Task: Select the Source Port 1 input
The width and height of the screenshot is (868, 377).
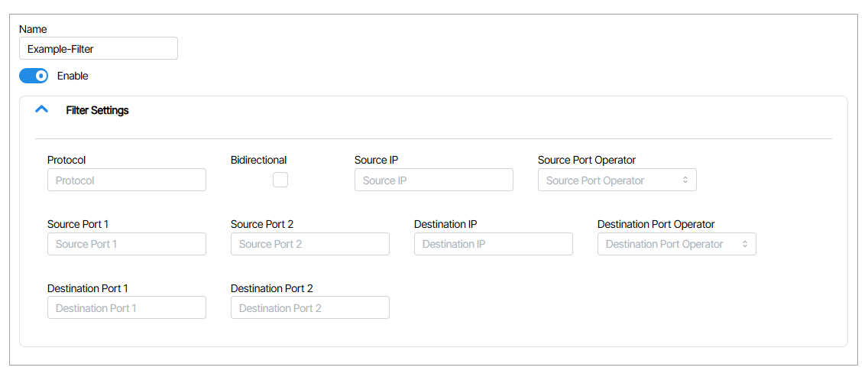Action: (126, 244)
